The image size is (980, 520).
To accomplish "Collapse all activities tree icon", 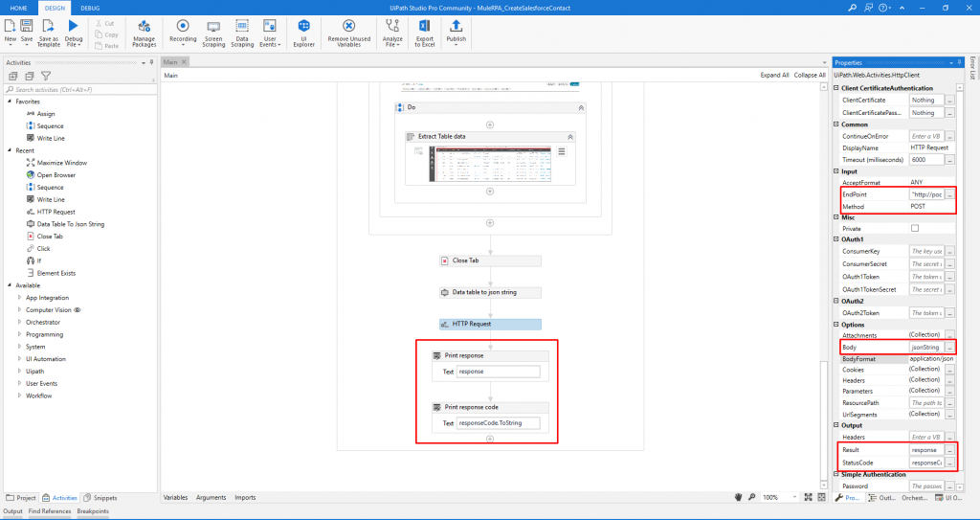I will (29, 76).
